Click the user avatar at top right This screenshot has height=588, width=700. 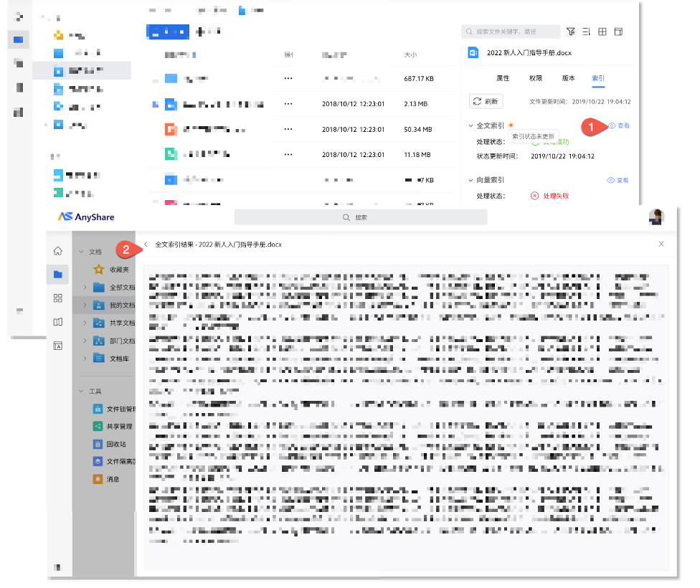point(656,217)
